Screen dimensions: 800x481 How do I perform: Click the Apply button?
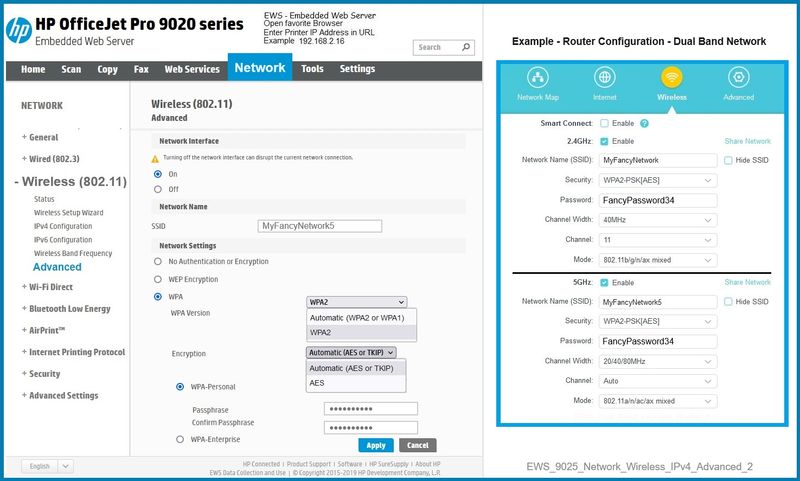point(376,445)
